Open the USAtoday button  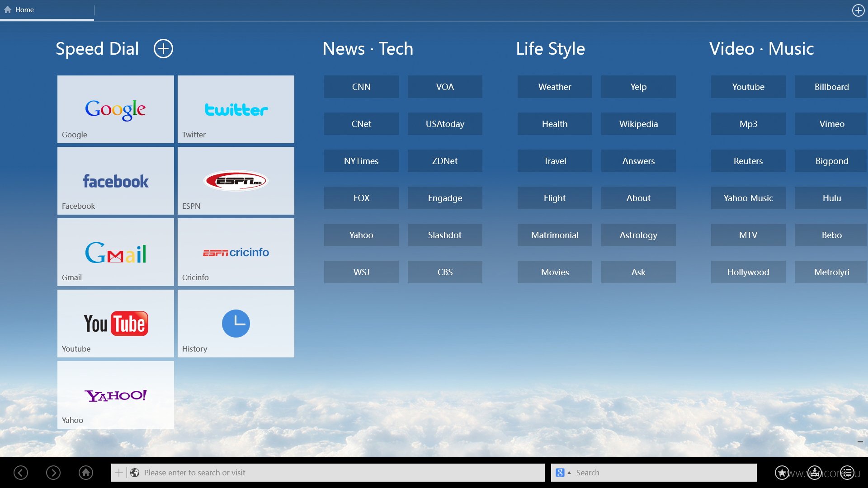(x=445, y=124)
